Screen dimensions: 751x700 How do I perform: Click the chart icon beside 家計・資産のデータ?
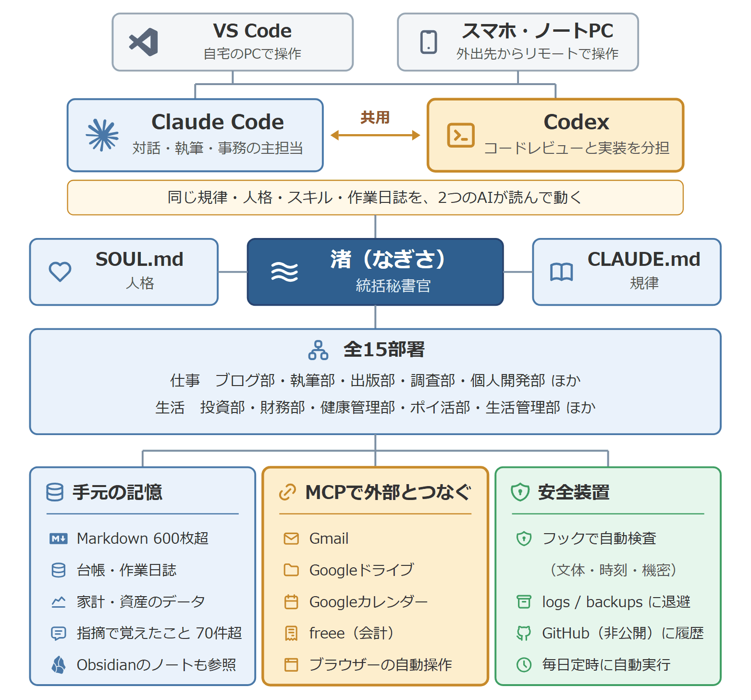(59, 602)
